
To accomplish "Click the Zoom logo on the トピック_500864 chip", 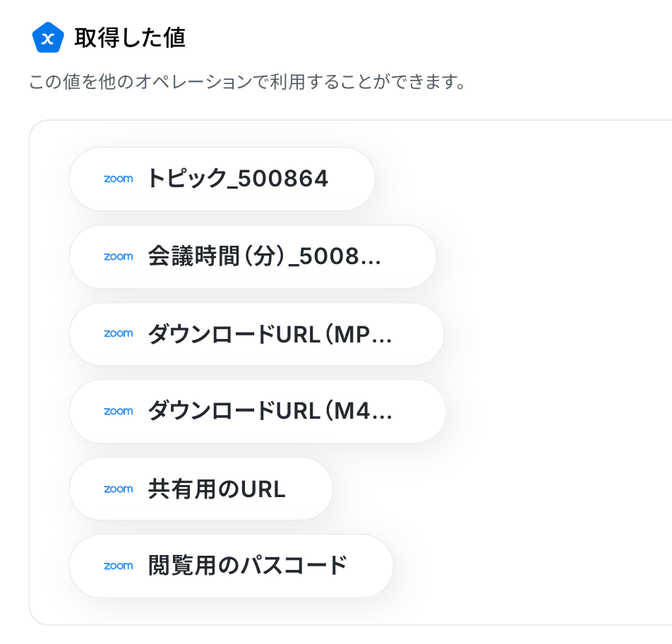I will (119, 179).
